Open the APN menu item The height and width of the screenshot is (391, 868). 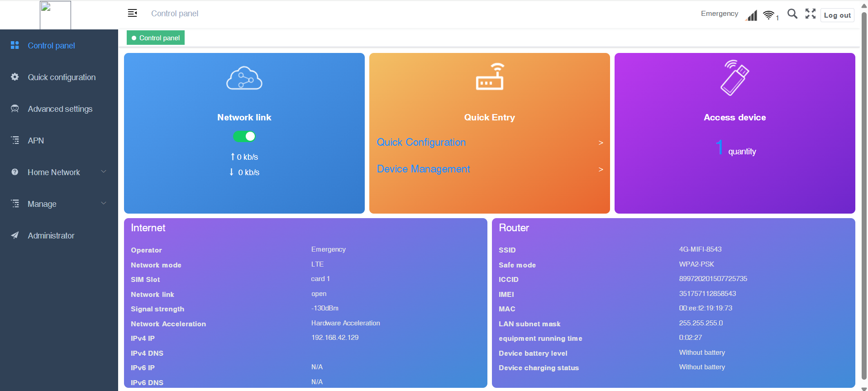(x=36, y=141)
